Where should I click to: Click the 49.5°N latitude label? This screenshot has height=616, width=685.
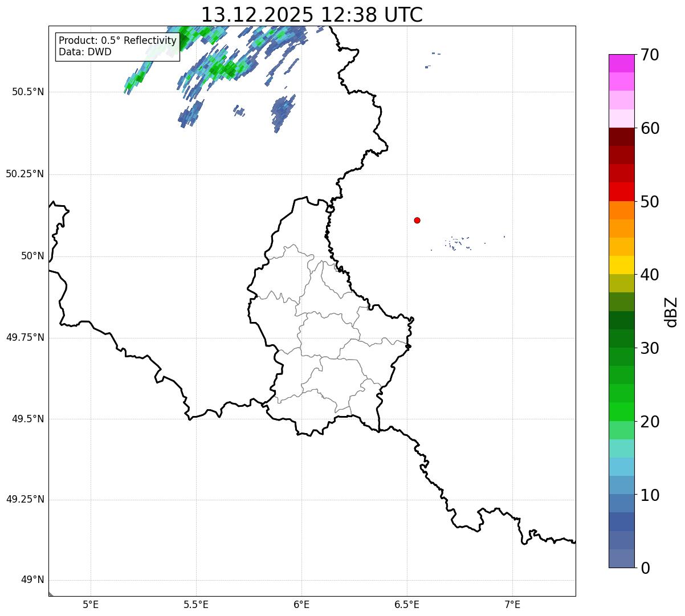pyautogui.click(x=28, y=419)
